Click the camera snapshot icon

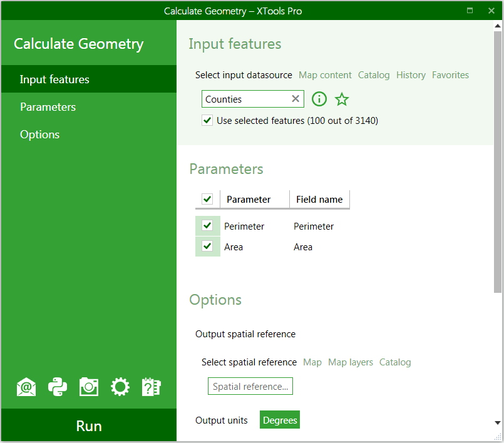click(x=89, y=387)
